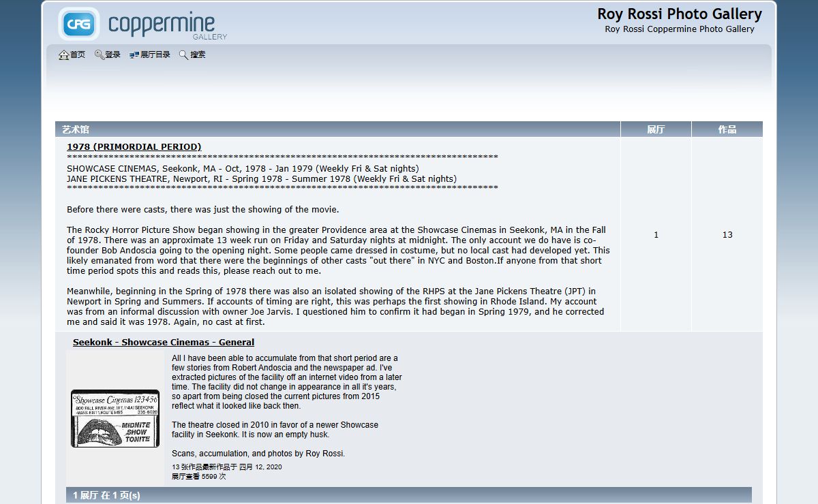Click the 1 展厅 在 1 页(s) footer bar
Screen dimensions: 818x504
(x=409, y=495)
